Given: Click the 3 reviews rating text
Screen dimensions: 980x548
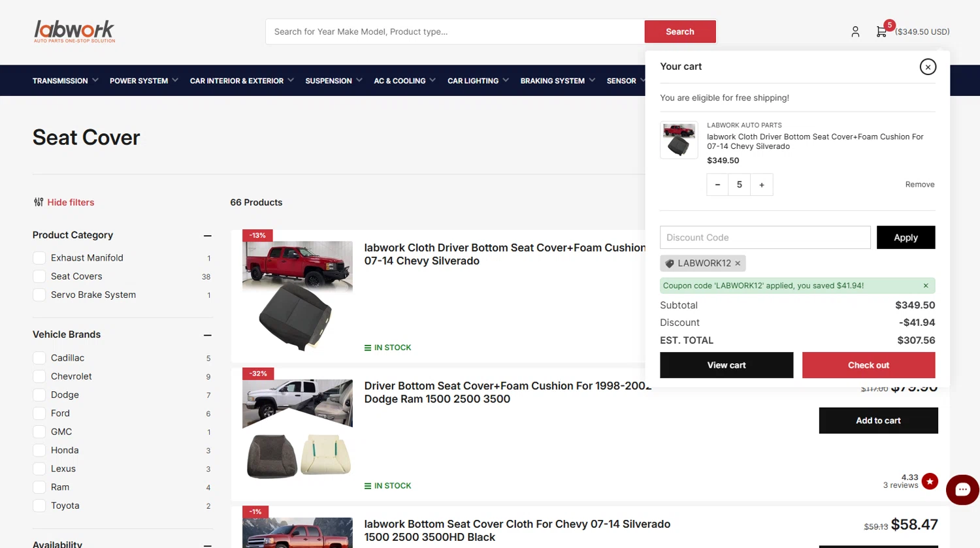Looking at the screenshot, I should [x=900, y=485].
